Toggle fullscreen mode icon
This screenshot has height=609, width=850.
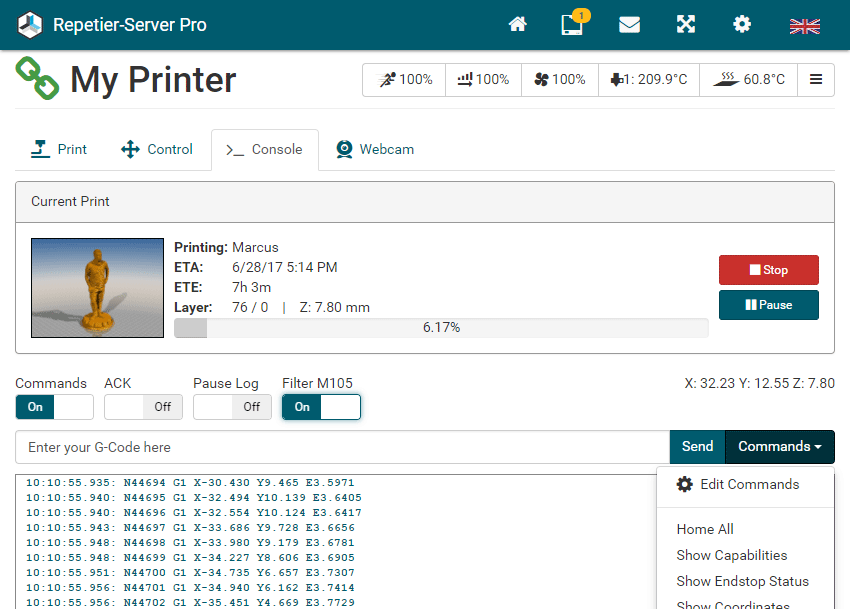coord(685,25)
